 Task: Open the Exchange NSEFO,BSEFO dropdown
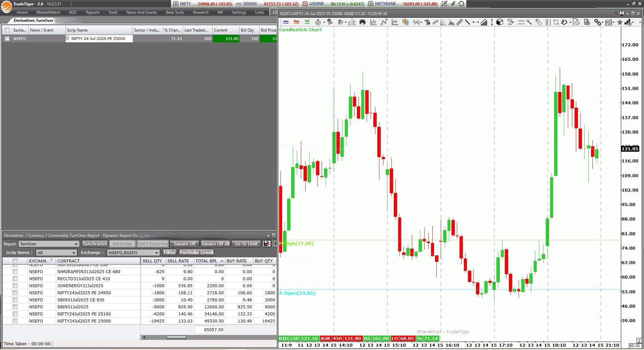133,253
